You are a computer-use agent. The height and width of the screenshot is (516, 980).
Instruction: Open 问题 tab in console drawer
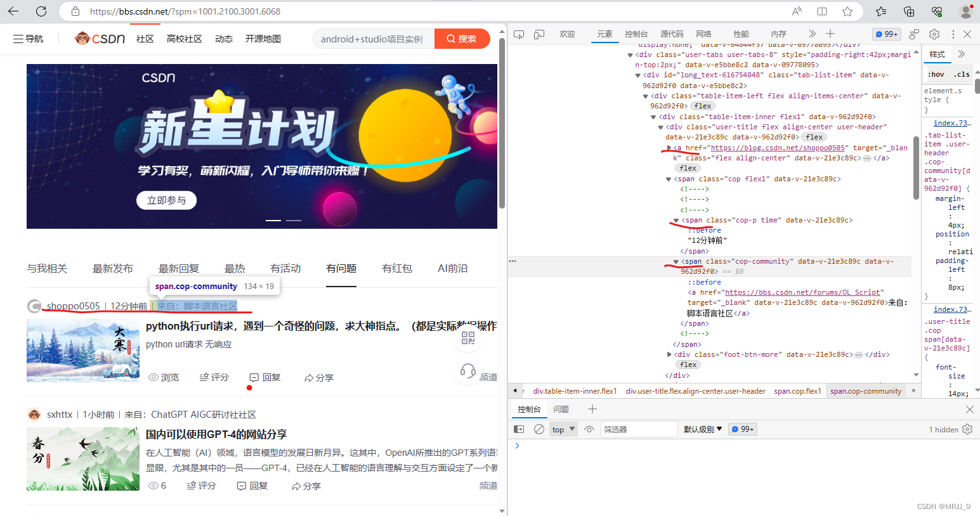[x=561, y=410]
